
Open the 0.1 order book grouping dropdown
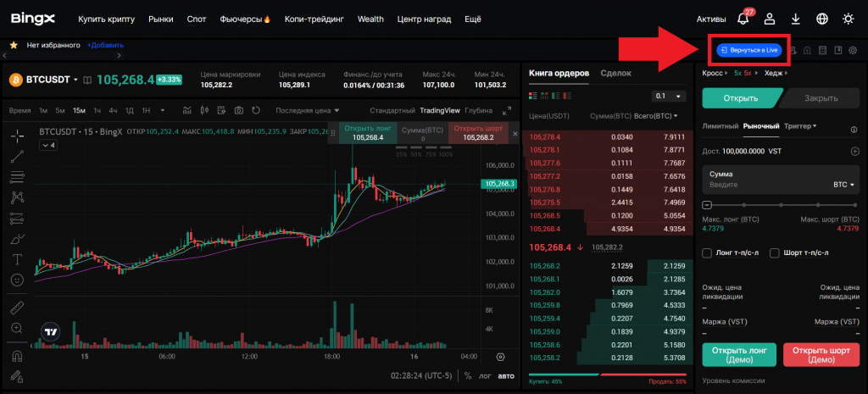pyautogui.click(x=668, y=96)
